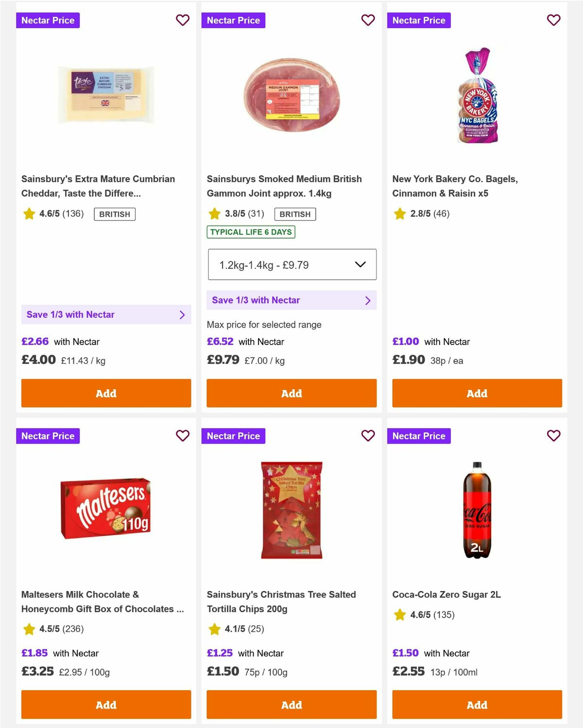The width and height of the screenshot is (583, 728).
Task: Click the star rating icon for the Maltesers box
Action: 28,629
